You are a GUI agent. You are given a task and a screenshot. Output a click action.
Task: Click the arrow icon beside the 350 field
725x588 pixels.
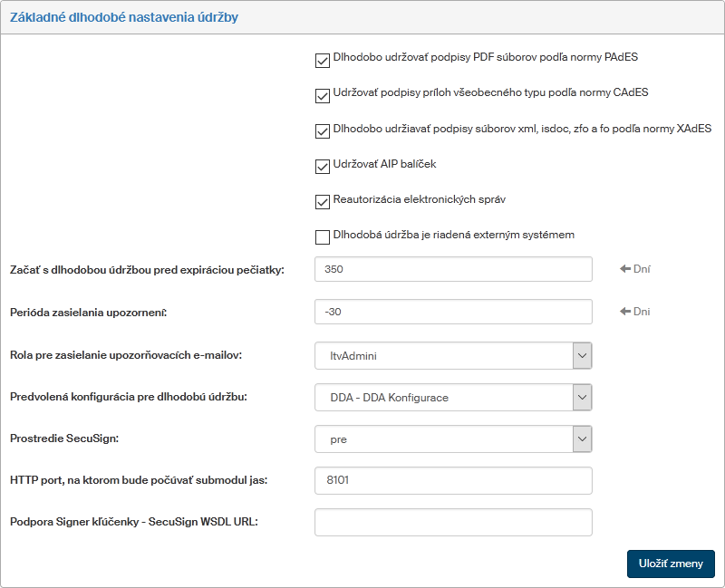point(625,269)
